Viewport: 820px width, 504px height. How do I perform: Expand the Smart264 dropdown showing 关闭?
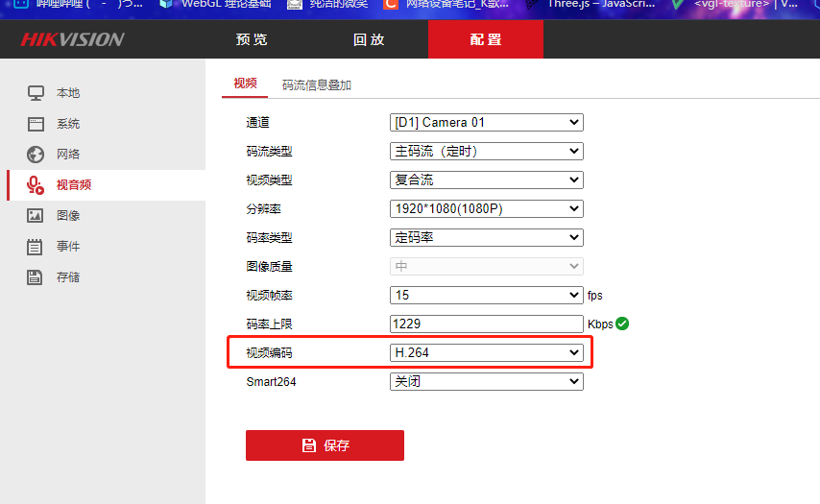(487, 381)
